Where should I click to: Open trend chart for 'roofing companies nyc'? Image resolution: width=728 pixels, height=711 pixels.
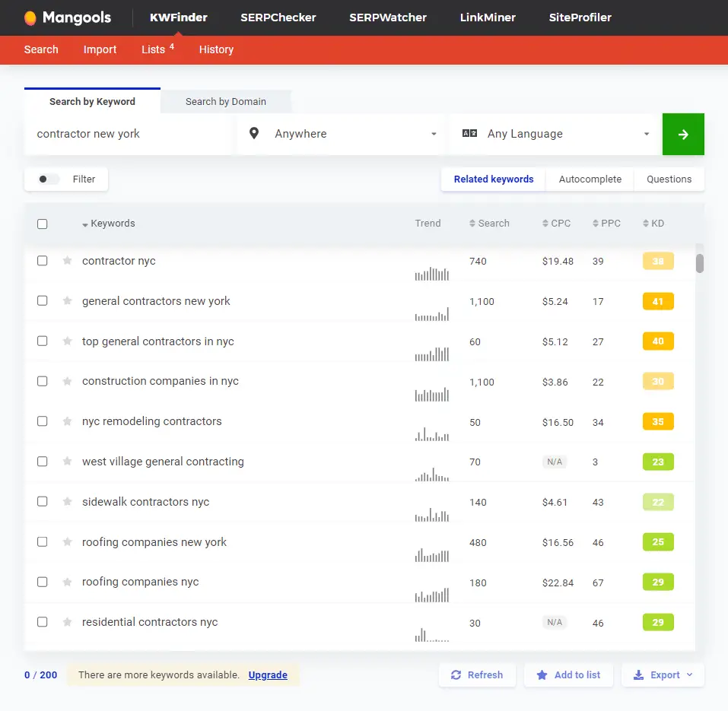tap(432, 595)
